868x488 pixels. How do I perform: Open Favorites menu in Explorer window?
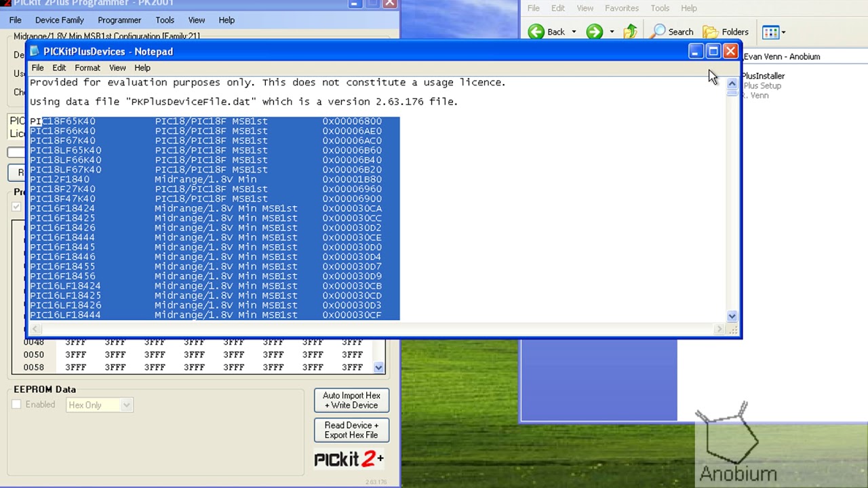tap(622, 8)
